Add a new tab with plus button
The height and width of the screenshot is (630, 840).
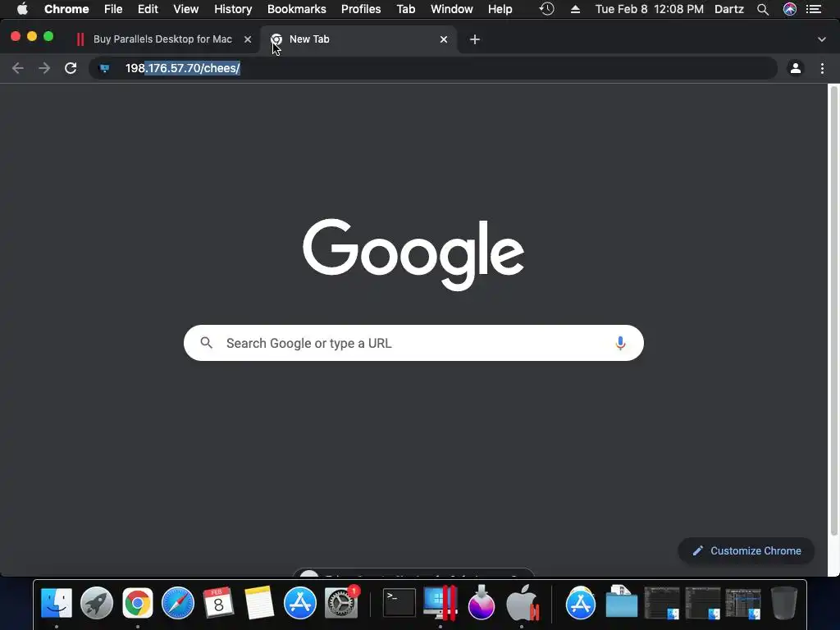475,39
